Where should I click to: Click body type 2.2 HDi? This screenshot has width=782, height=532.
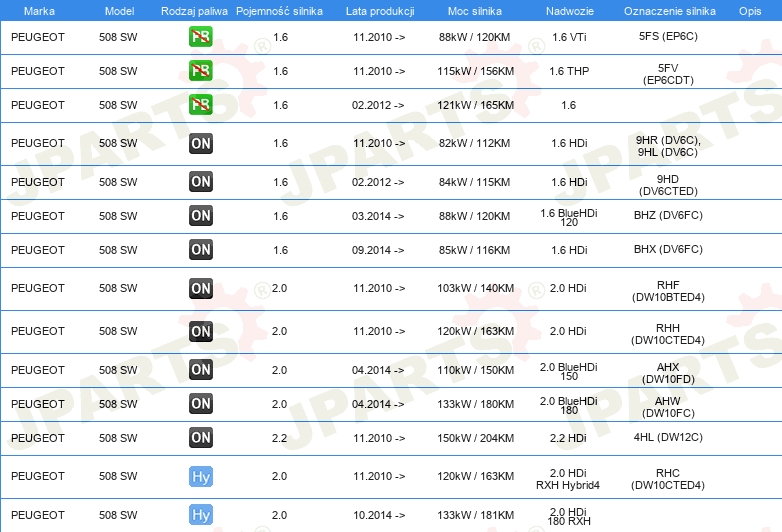coord(568,438)
